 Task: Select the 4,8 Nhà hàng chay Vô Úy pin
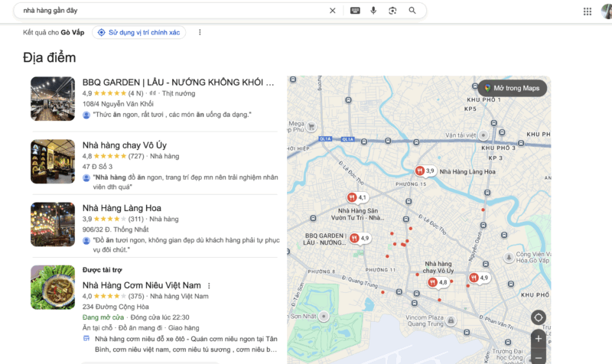(x=438, y=282)
